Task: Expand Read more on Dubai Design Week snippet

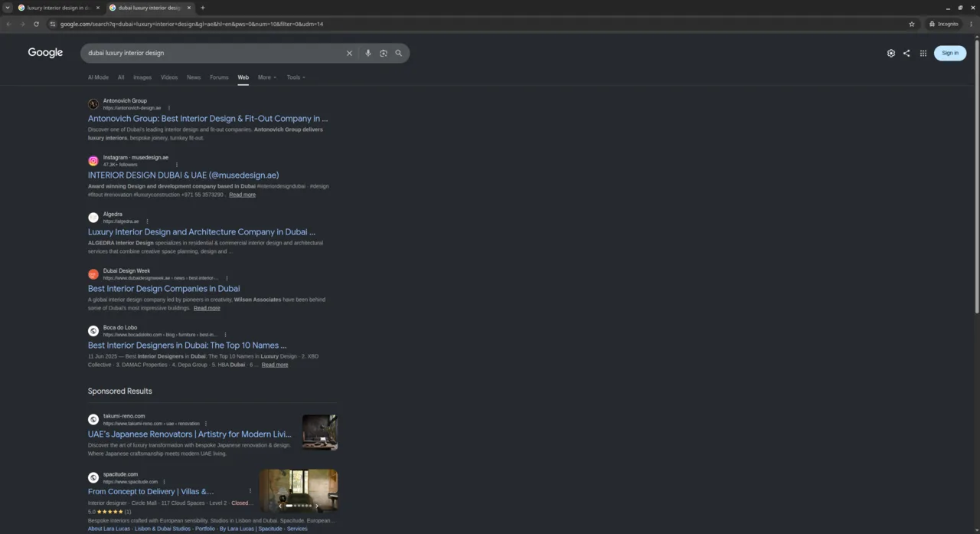Action: pos(207,308)
